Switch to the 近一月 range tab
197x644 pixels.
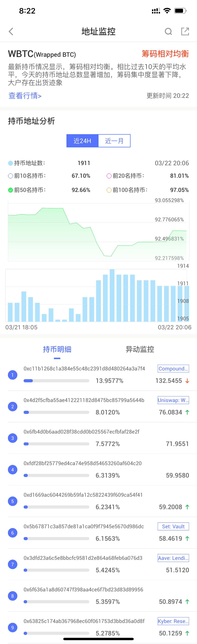(x=115, y=141)
